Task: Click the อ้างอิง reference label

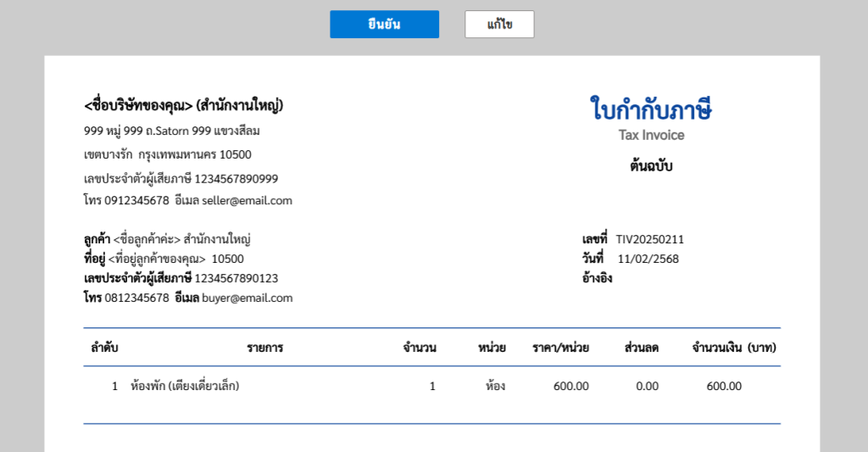Action: click(597, 277)
